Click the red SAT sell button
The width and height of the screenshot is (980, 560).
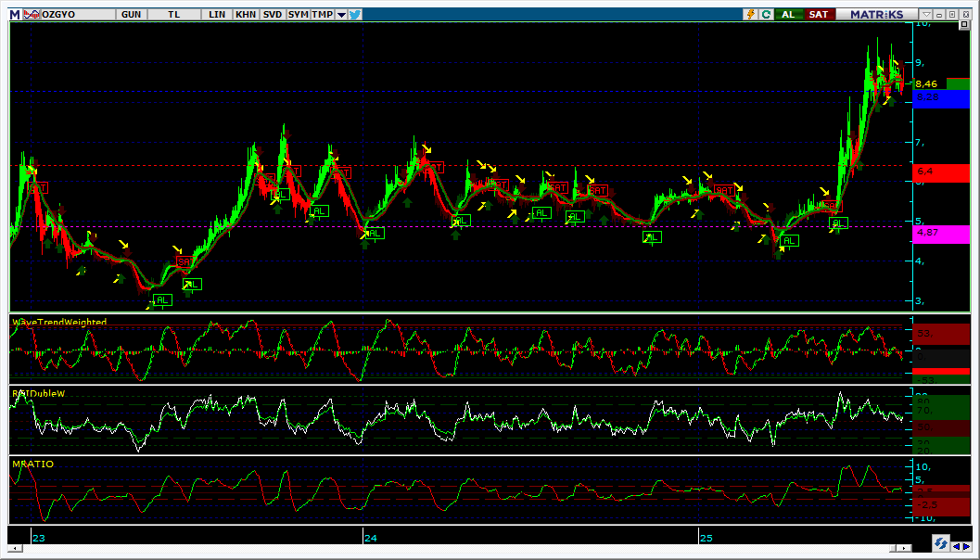tap(820, 14)
